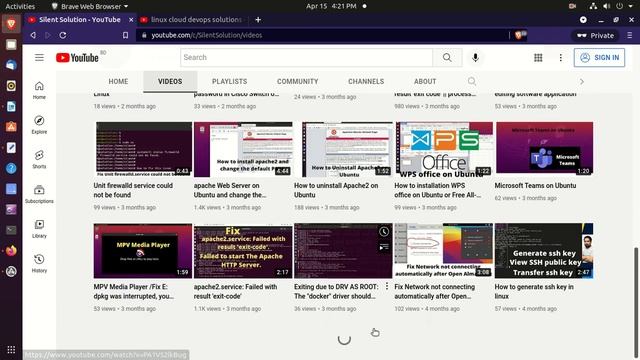Open the ABOUT tab

click(x=425, y=82)
